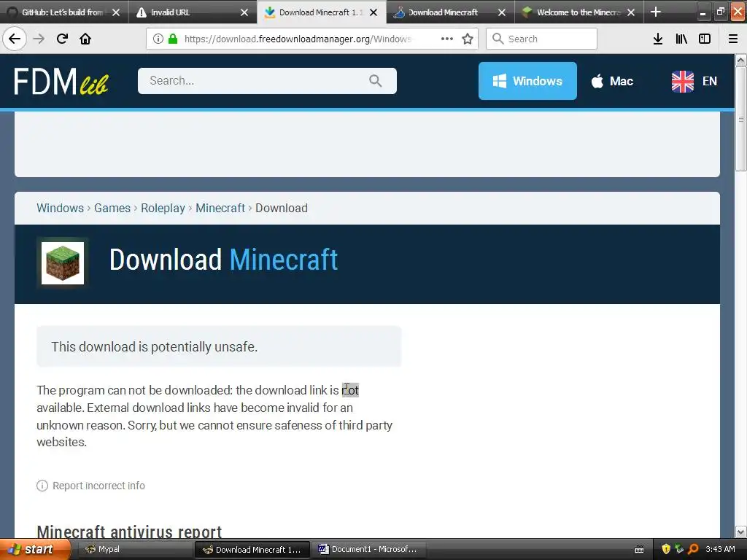Viewport: 747px width, 560px height.
Task: Click the 'Minecraft antivirus report' heading
Action: tap(130, 532)
